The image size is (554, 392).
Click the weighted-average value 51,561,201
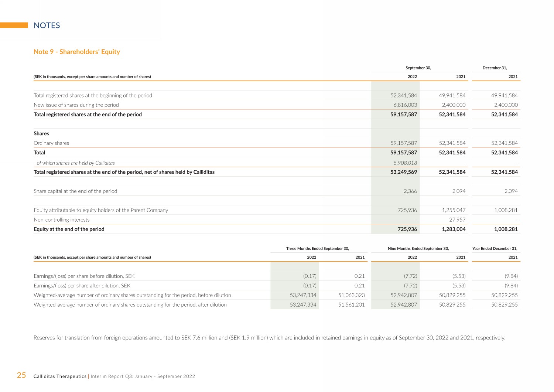(x=352, y=305)
